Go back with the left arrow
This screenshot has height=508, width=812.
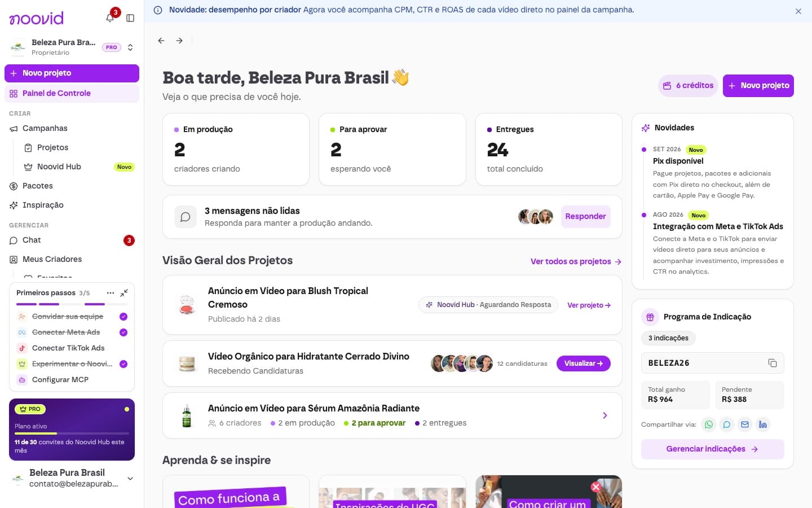(161, 41)
